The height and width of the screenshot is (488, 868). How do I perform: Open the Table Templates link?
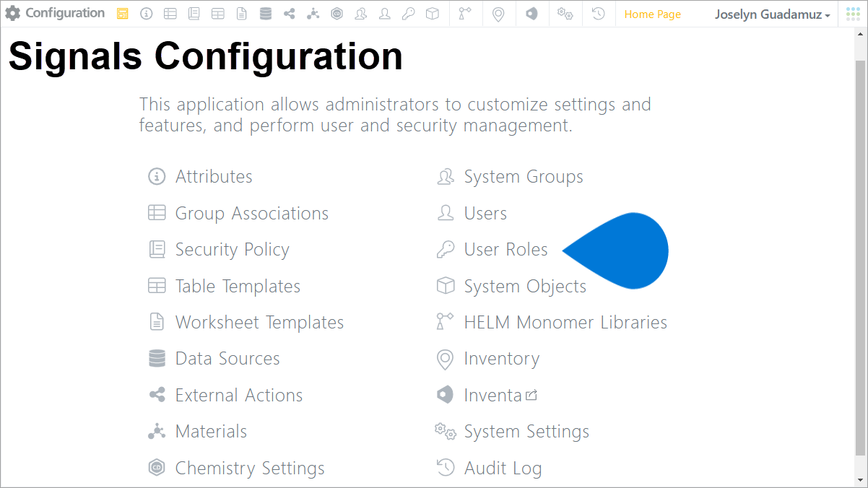[238, 287]
